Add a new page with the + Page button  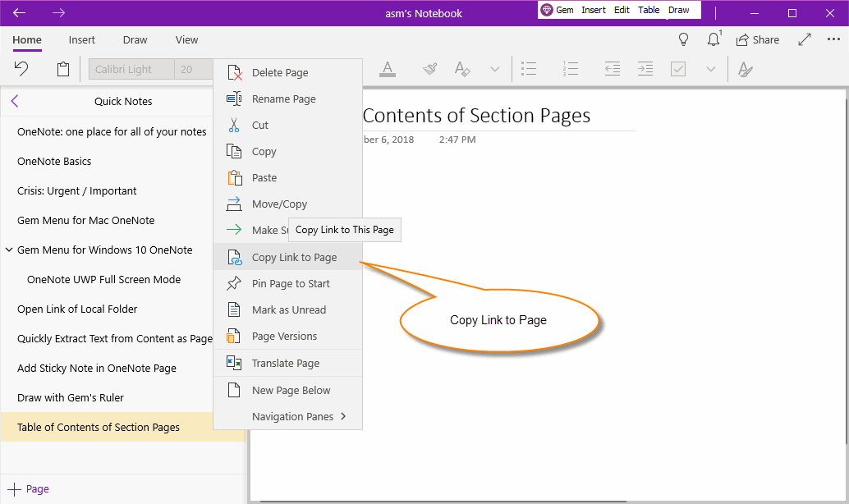pos(28,489)
